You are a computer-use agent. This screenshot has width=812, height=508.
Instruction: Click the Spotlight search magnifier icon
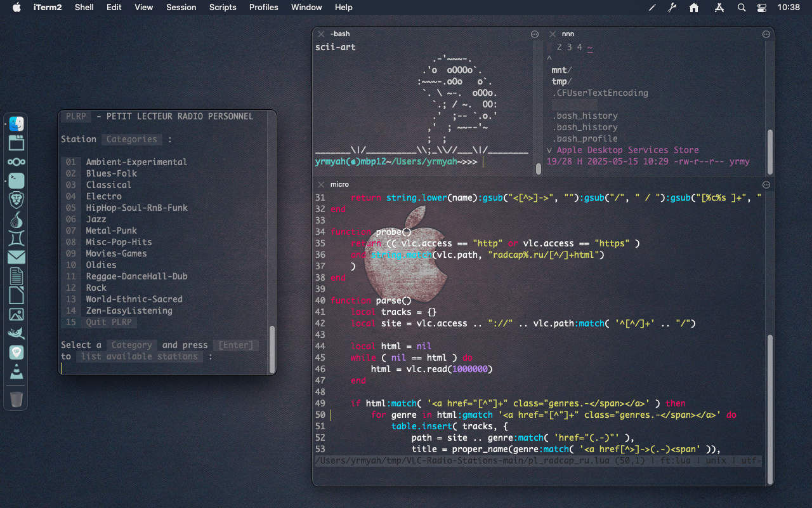click(x=742, y=8)
